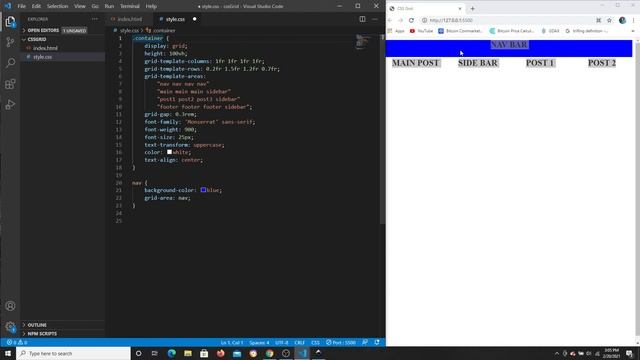Open Source Control view in activity bar
Screen dimensions: 640x360
click(10, 42)
